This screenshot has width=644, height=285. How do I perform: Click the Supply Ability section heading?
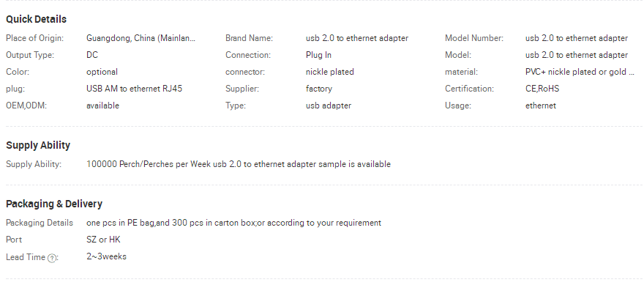[x=38, y=145]
